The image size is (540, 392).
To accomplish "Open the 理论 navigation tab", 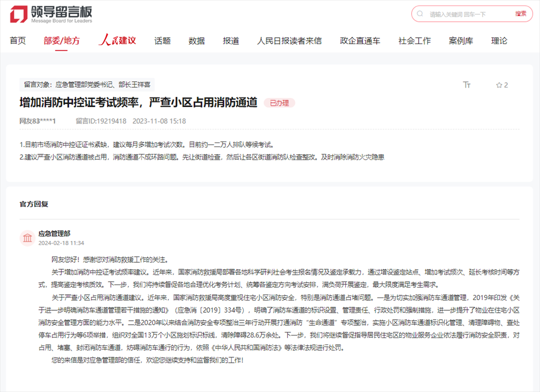I will tap(499, 41).
